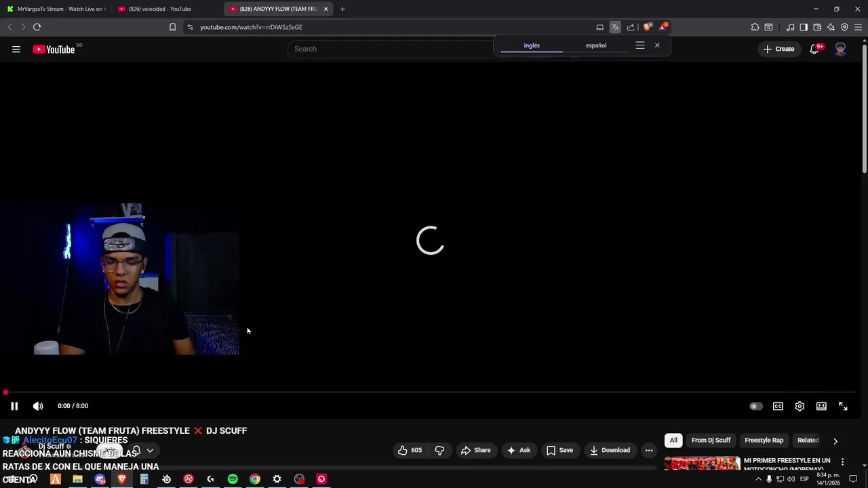Open the Brave VPN shield icon
The image size is (868, 488).
844,27
